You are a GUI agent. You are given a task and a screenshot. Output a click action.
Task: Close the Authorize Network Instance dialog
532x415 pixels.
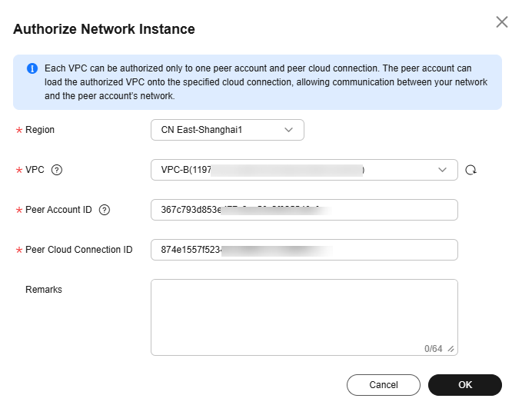tap(501, 22)
